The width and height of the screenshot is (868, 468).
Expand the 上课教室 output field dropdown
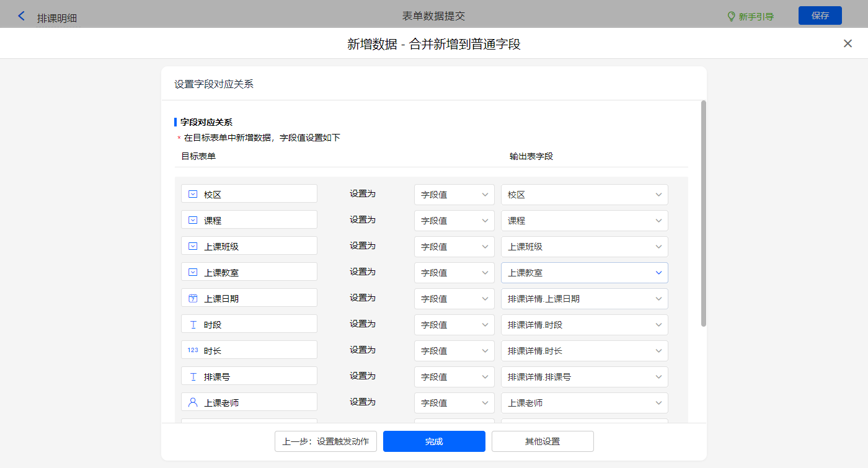[584, 273]
